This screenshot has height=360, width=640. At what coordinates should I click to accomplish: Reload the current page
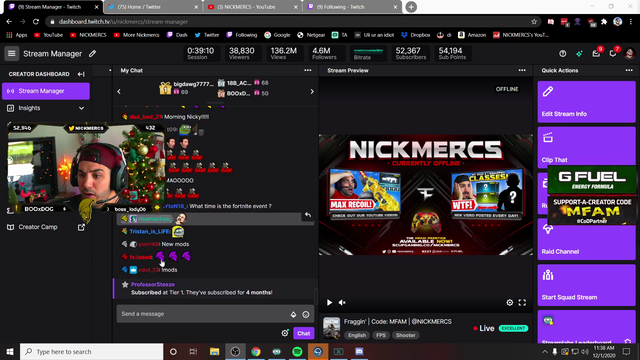pyautogui.click(x=36, y=22)
